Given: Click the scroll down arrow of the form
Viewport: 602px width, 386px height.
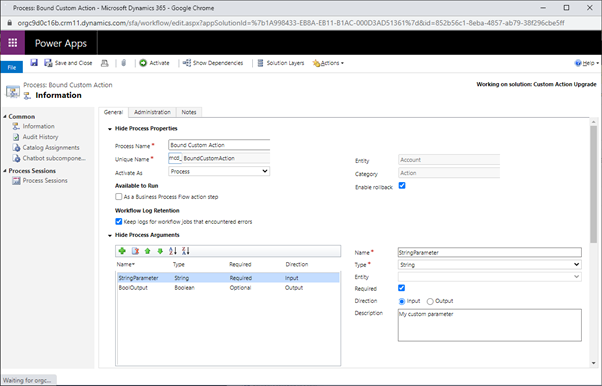Looking at the screenshot, I should coord(594,363).
